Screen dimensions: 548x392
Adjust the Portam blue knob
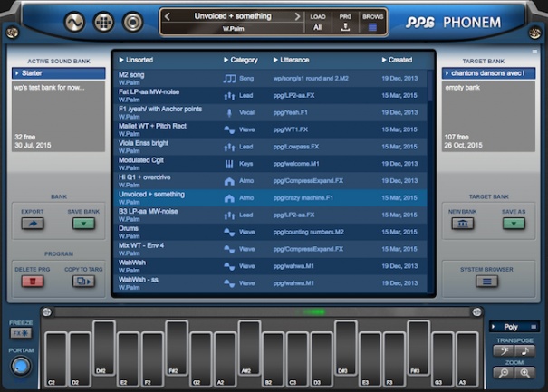(x=20, y=367)
